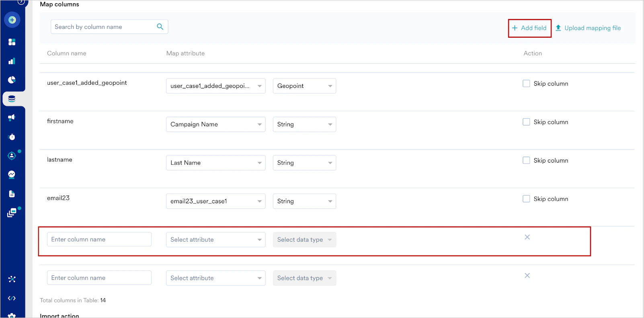Viewport: 644px width, 318px height.
Task: Open the bar chart analytics icon
Action: [x=12, y=61]
